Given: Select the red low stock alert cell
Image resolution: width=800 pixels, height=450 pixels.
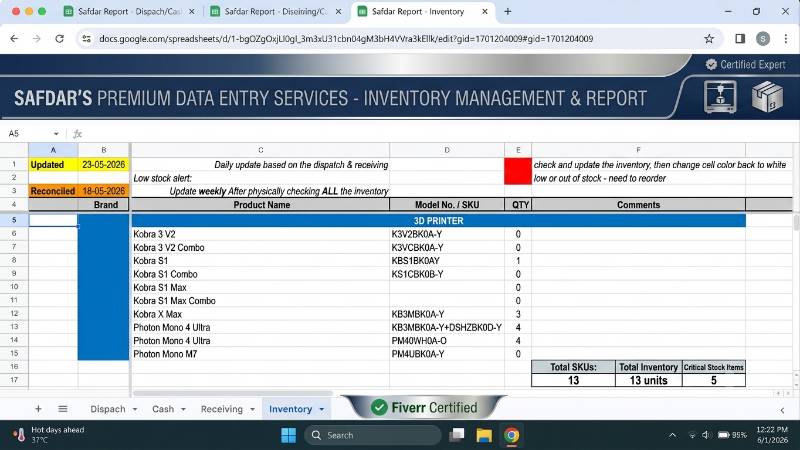Looking at the screenshot, I should [517, 171].
